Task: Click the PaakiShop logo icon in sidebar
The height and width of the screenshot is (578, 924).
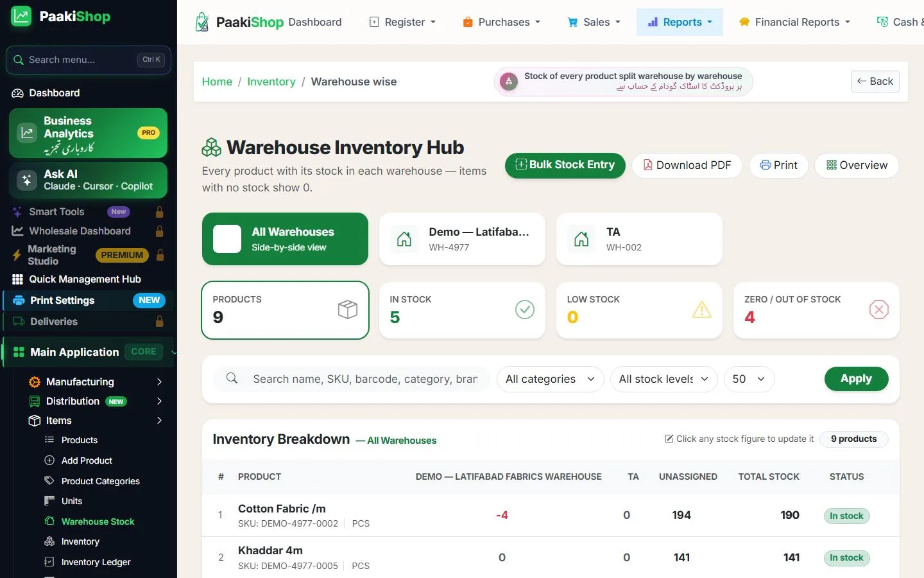Action: point(21,16)
